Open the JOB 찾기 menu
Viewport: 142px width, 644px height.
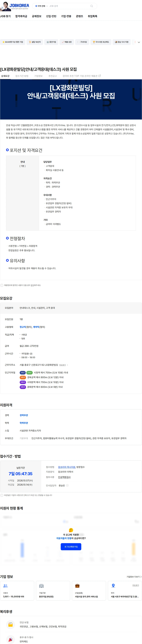[x=5, y=16]
